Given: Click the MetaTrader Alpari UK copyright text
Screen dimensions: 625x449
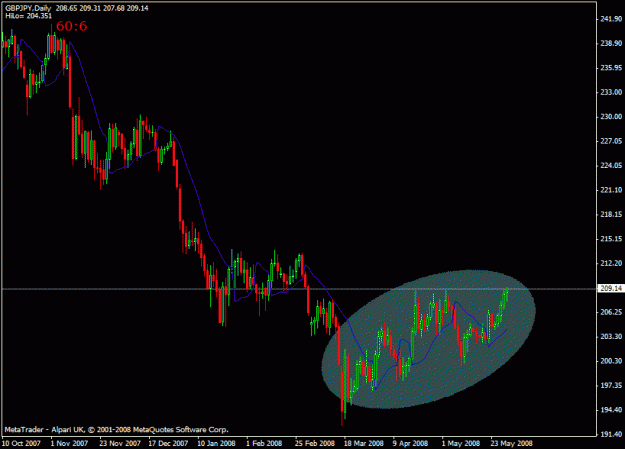Looking at the screenshot, I should 116,430.
